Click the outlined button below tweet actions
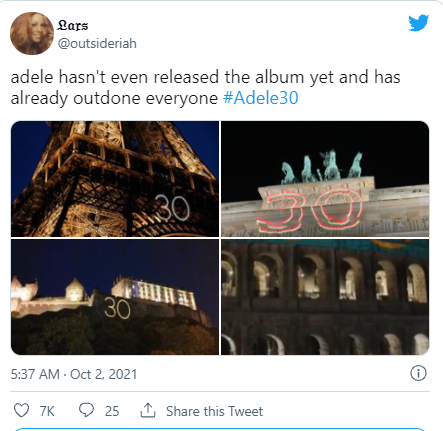The image size is (443, 431). tap(220, 429)
